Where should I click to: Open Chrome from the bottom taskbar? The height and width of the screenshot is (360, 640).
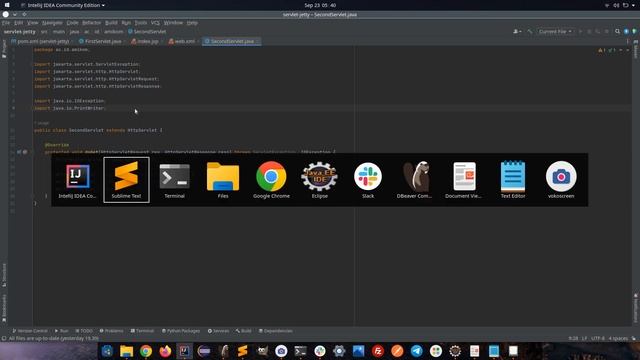(x=146, y=351)
